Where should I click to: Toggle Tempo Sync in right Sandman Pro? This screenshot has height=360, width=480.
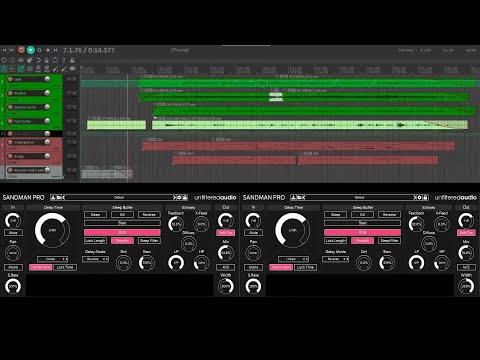[281, 267]
